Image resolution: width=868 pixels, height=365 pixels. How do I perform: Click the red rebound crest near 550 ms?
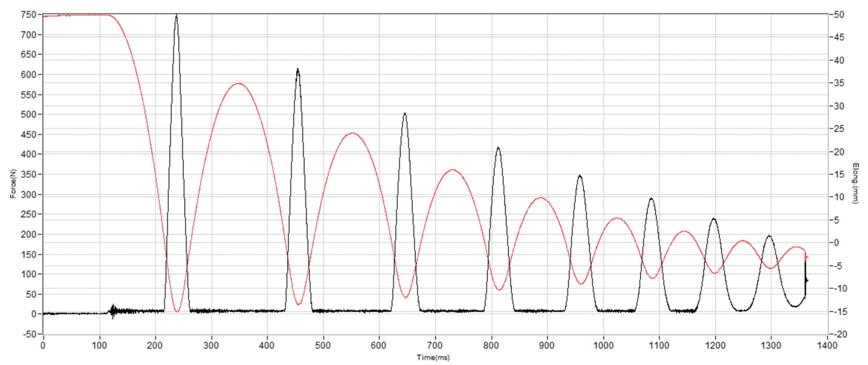[352, 133]
